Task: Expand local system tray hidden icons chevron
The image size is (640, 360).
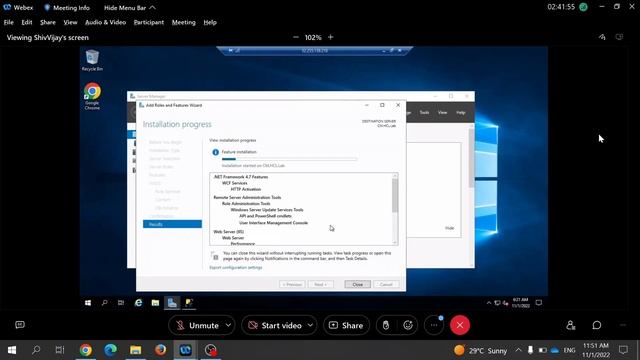Action: point(518,350)
